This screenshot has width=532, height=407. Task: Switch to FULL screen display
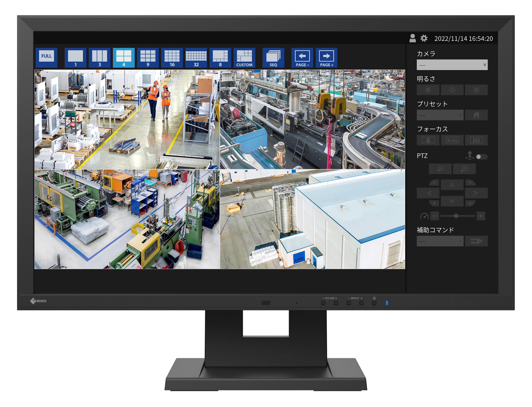(x=46, y=58)
